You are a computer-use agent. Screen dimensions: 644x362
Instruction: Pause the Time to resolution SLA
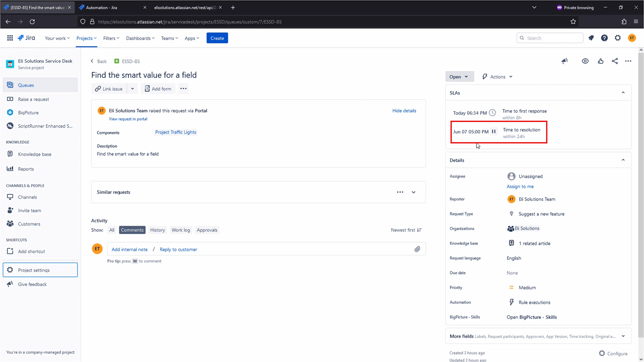pos(494,131)
